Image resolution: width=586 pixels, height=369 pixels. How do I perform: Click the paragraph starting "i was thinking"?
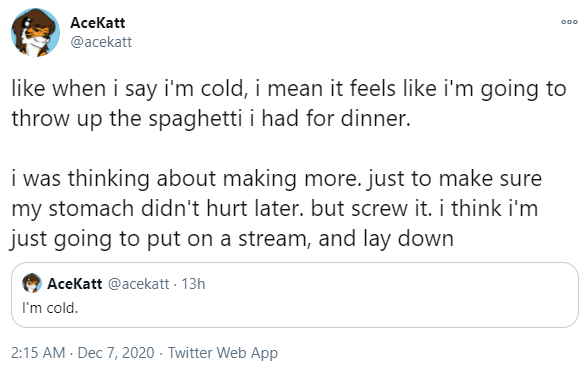(x=277, y=208)
